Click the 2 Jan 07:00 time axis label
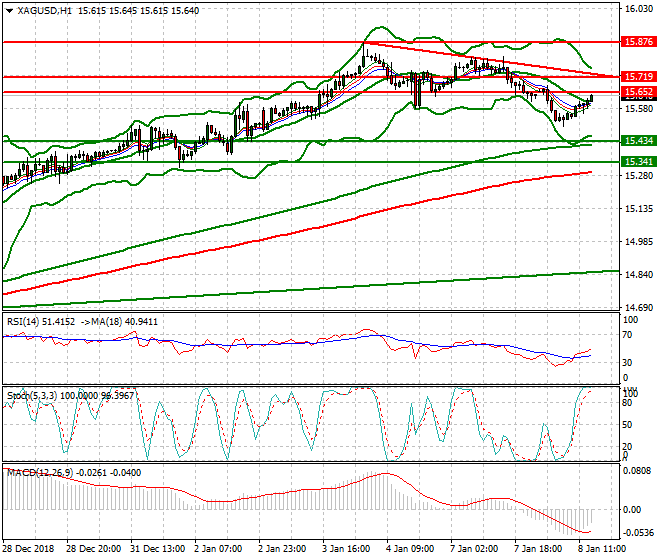Image resolution: width=660 pixels, height=560 pixels. 218,549
